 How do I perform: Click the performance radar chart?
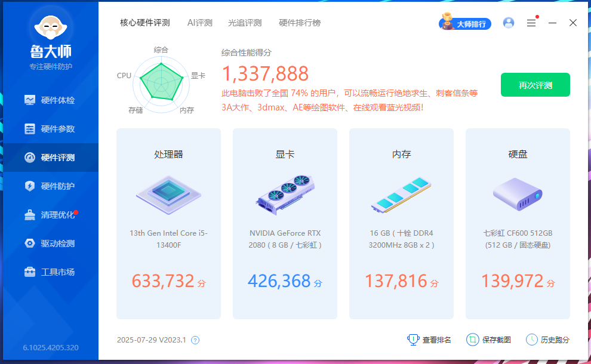(x=161, y=84)
